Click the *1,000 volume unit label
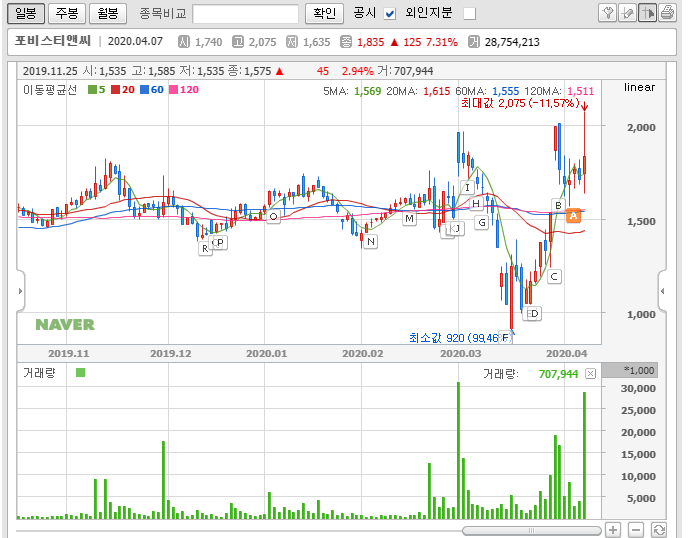This screenshot has height=538, width=689. click(x=639, y=370)
